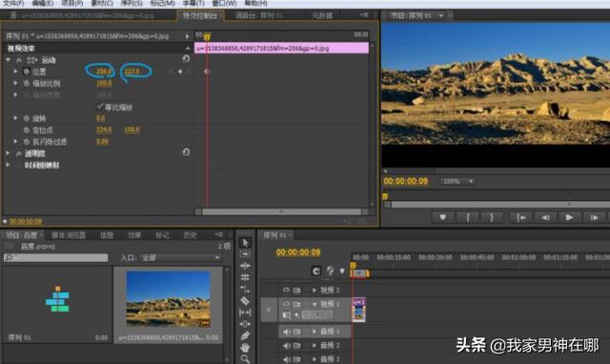
Task: Select the Ripple Edit tool
Action: pos(245,266)
